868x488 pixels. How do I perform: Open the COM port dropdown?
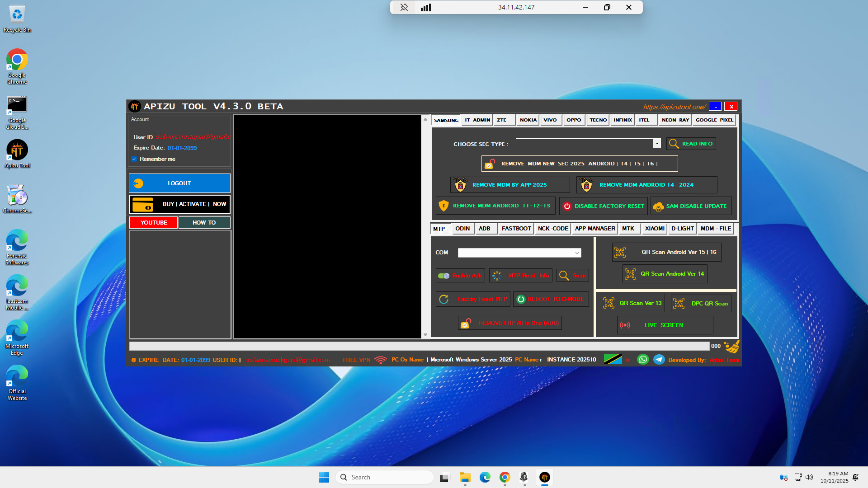tap(577, 253)
